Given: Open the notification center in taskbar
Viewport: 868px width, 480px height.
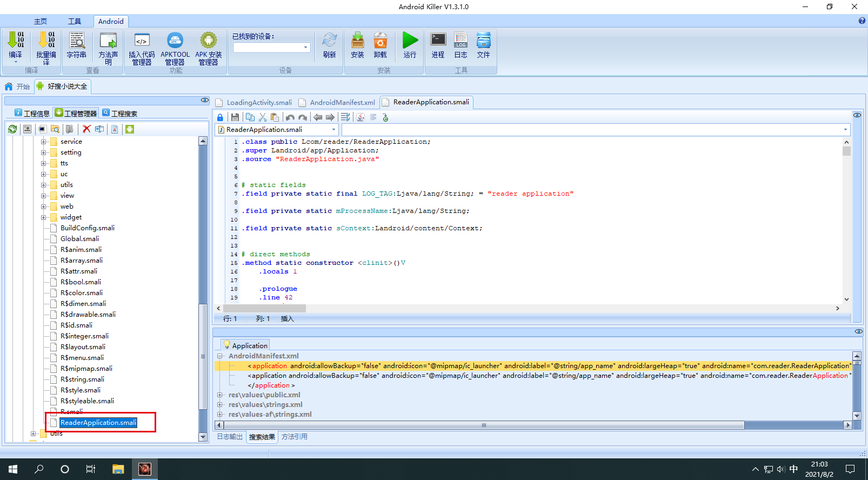Looking at the screenshot, I should (850, 469).
